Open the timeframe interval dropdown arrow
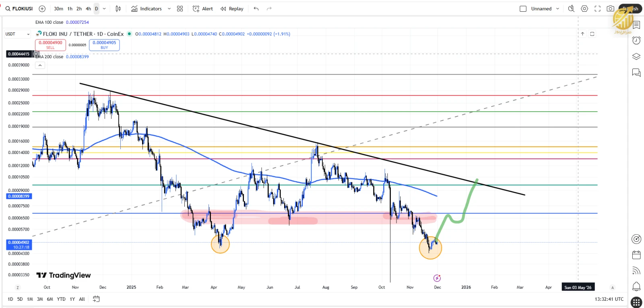 point(104,8)
